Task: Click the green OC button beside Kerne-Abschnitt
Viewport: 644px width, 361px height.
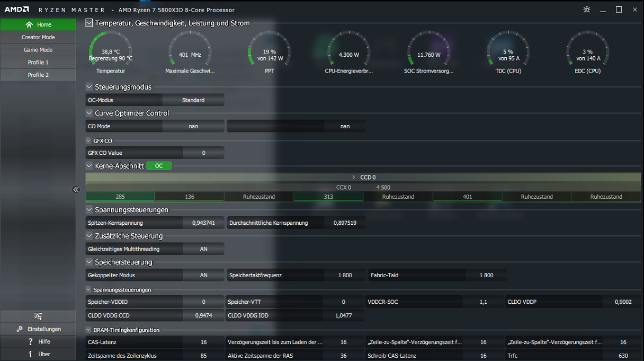Action: pos(159,166)
